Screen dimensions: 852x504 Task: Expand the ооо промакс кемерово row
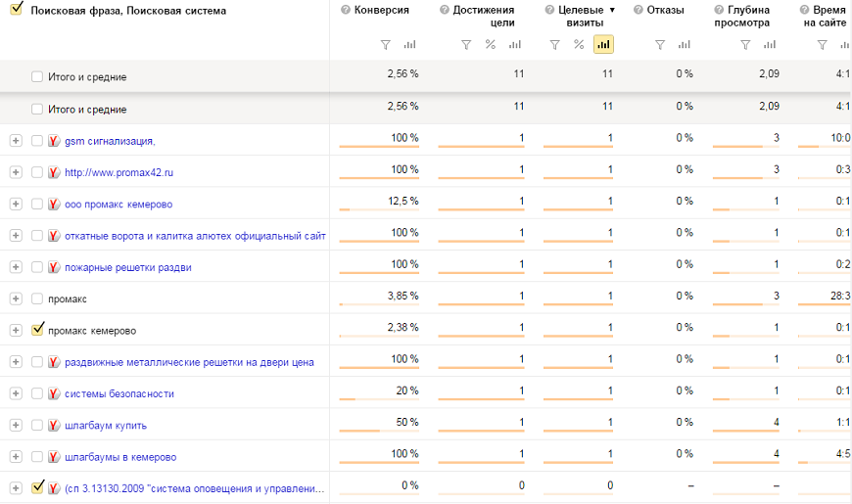pyautogui.click(x=16, y=204)
